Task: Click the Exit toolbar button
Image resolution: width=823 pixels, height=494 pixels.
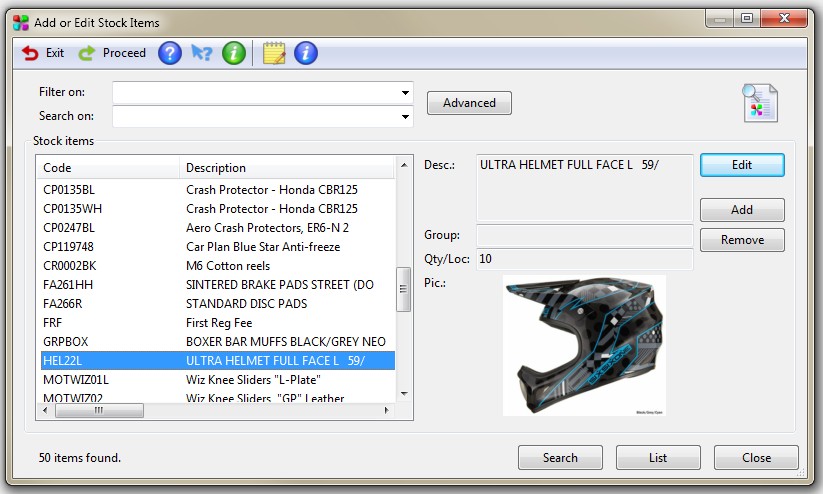Action: point(43,53)
